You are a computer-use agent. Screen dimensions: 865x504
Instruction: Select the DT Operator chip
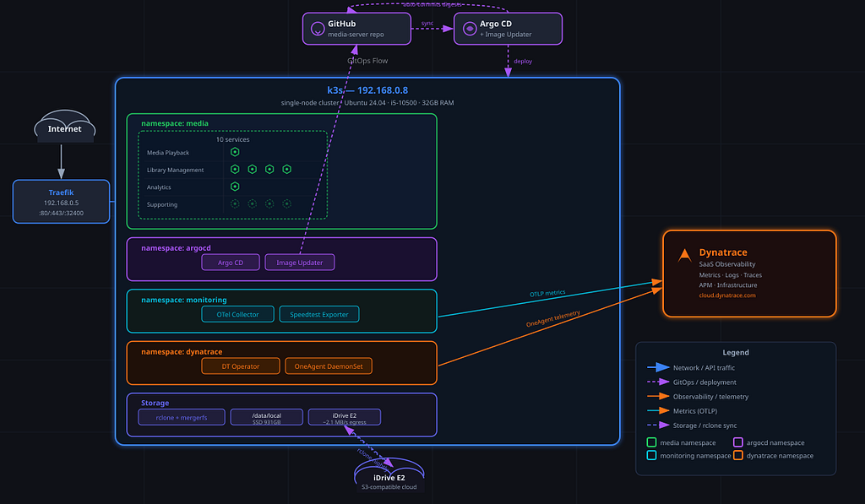(241, 366)
